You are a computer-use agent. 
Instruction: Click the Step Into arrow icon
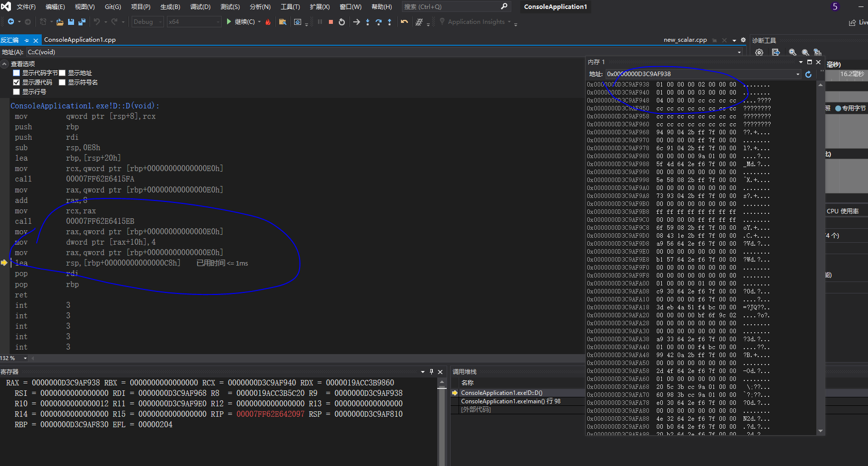click(368, 22)
